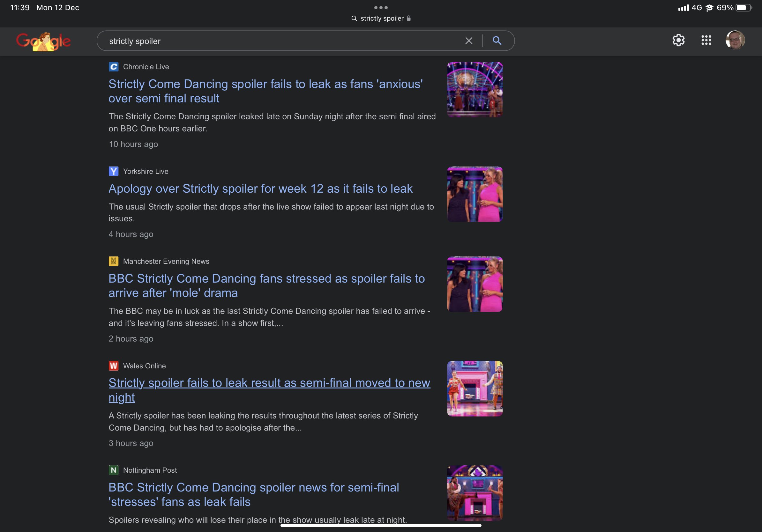Clear the search box with the X icon
This screenshot has height=532, width=762.
pyautogui.click(x=469, y=41)
